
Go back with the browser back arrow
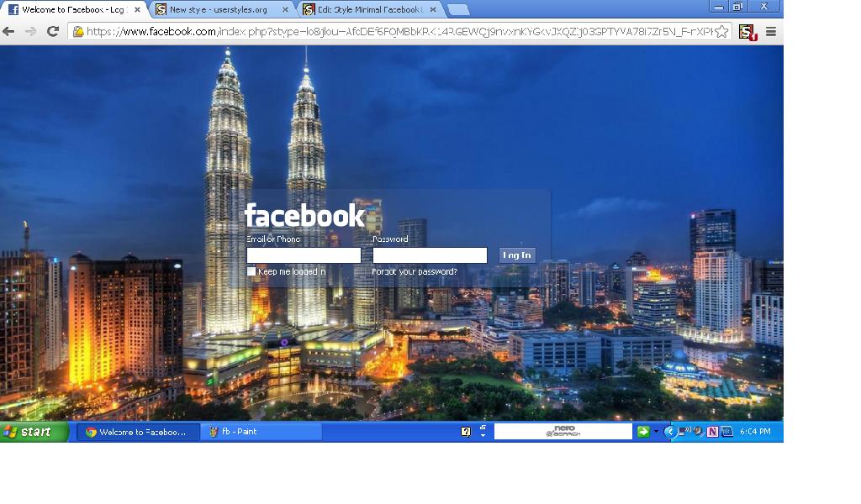click(x=8, y=32)
